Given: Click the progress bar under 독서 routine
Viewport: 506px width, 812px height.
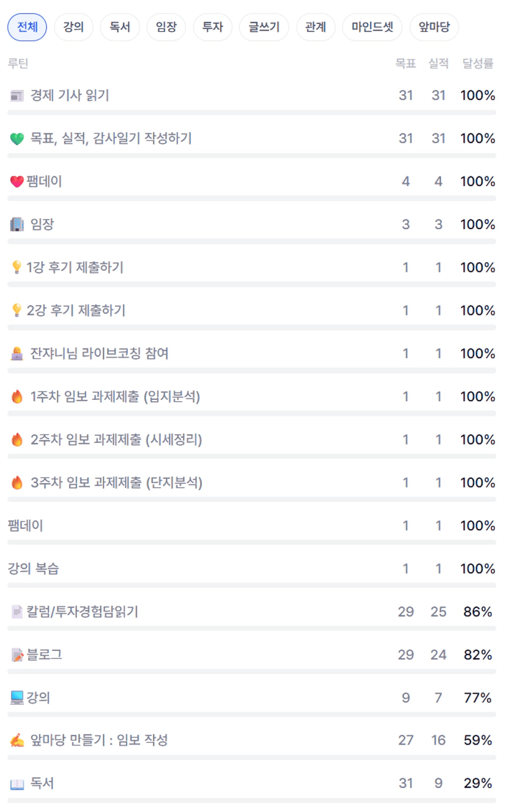Looking at the screenshot, I should pyautogui.click(x=251, y=800).
